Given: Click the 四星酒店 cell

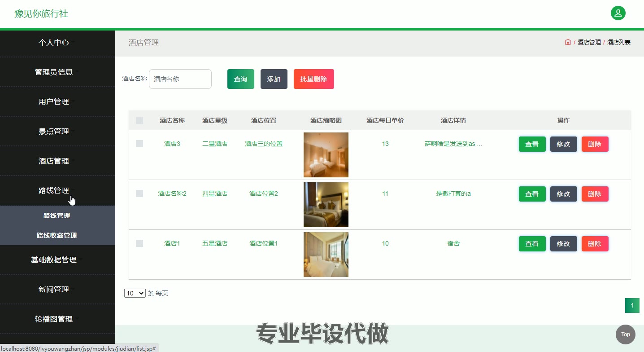Looking at the screenshot, I should click(x=215, y=194).
